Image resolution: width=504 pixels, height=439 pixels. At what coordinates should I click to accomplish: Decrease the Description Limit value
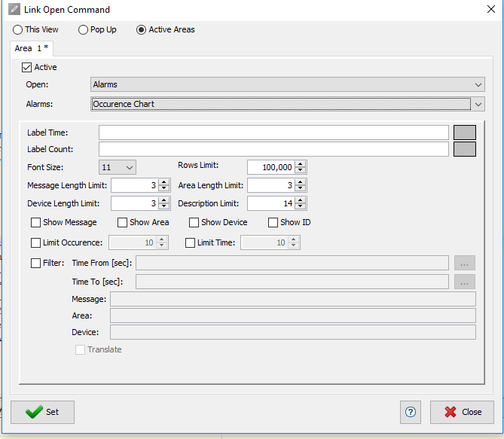coord(300,206)
